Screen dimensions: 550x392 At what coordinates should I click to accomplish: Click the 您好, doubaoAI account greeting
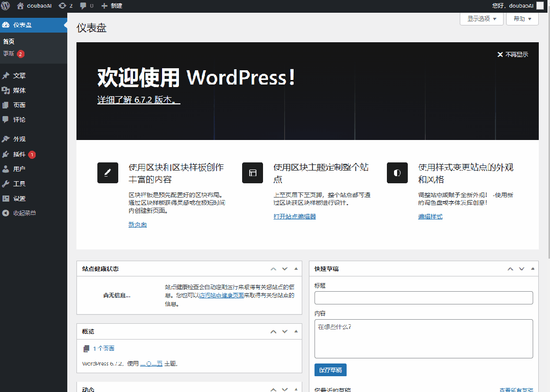[513, 6]
